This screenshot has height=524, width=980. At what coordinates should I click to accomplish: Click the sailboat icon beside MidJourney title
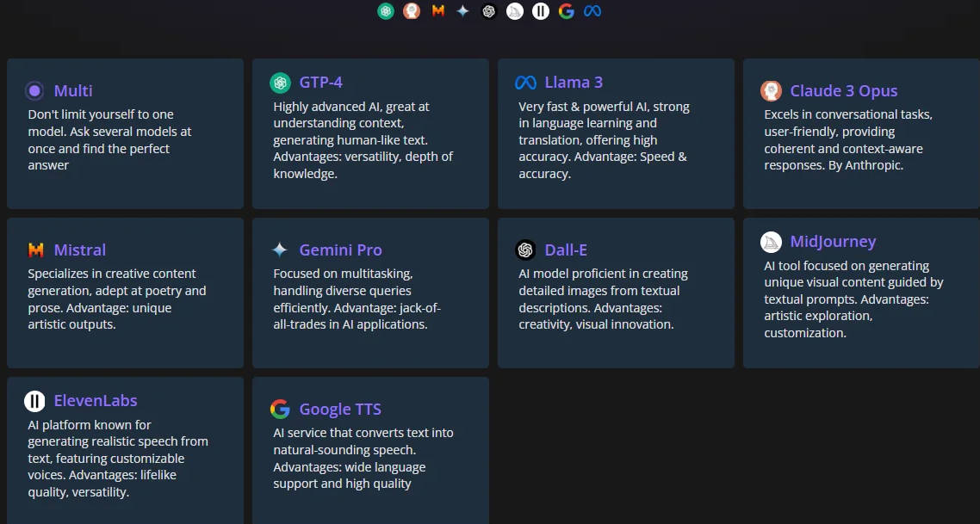click(772, 242)
